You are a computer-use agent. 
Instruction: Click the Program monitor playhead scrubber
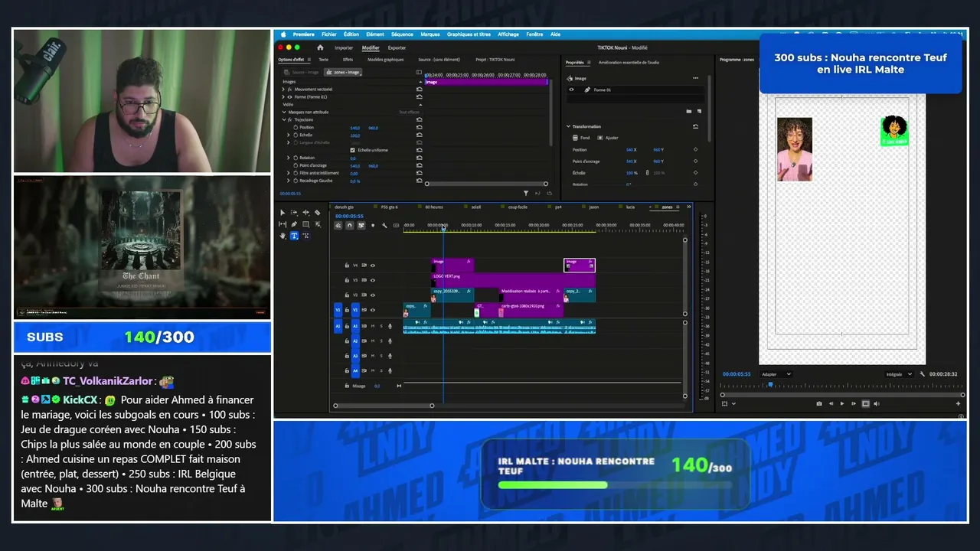[770, 385]
